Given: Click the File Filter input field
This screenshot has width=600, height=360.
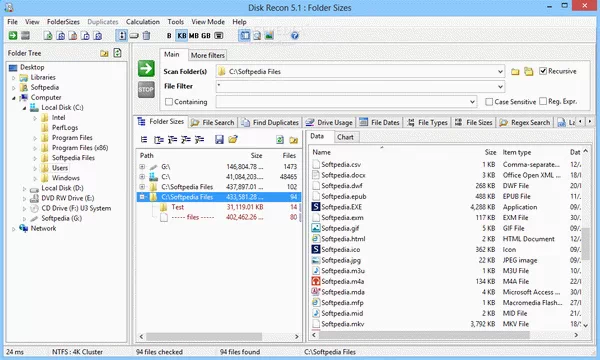Looking at the screenshot, I should (356, 86).
